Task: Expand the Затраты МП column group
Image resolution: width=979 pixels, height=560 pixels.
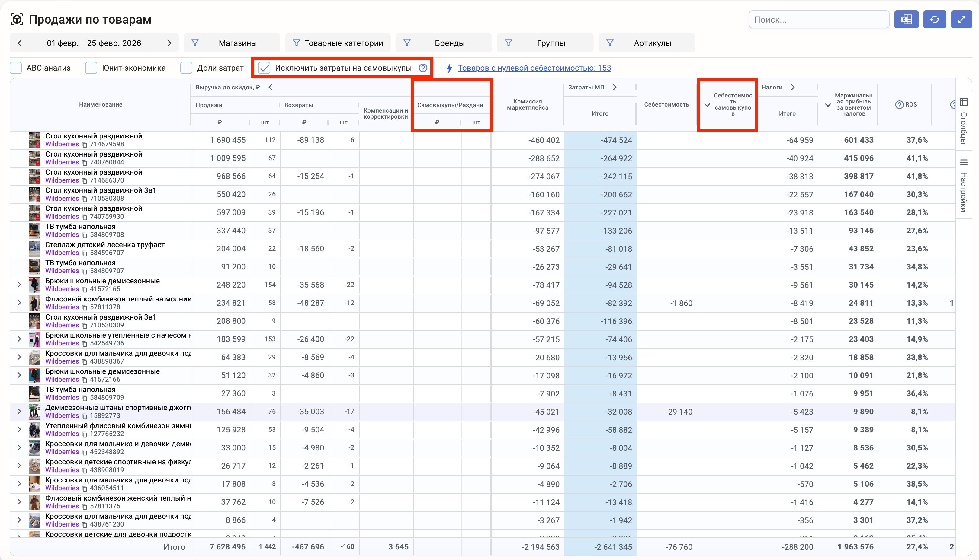Action: [615, 87]
